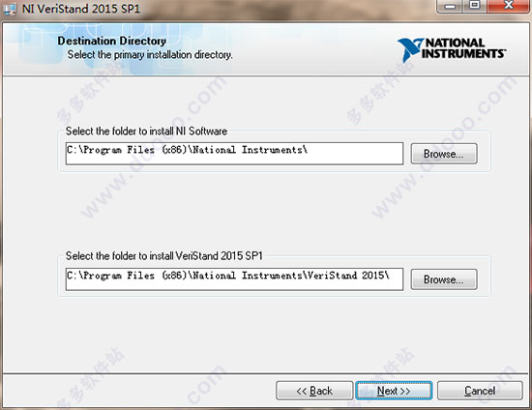The height and width of the screenshot is (410, 532).
Task: Click the 'NI VeriStand 2015 SP1' window title
Action: tap(80, 9)
